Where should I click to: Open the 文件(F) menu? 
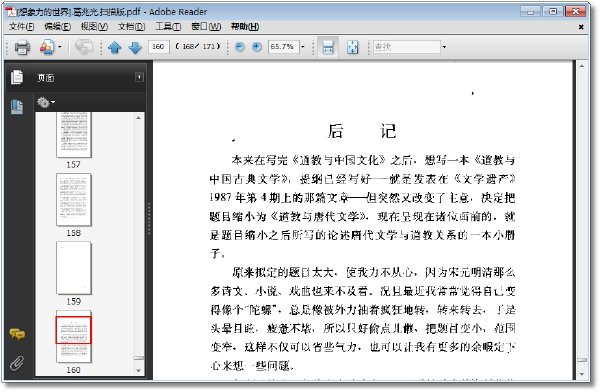pyautogui.click(x=21, y=26)
